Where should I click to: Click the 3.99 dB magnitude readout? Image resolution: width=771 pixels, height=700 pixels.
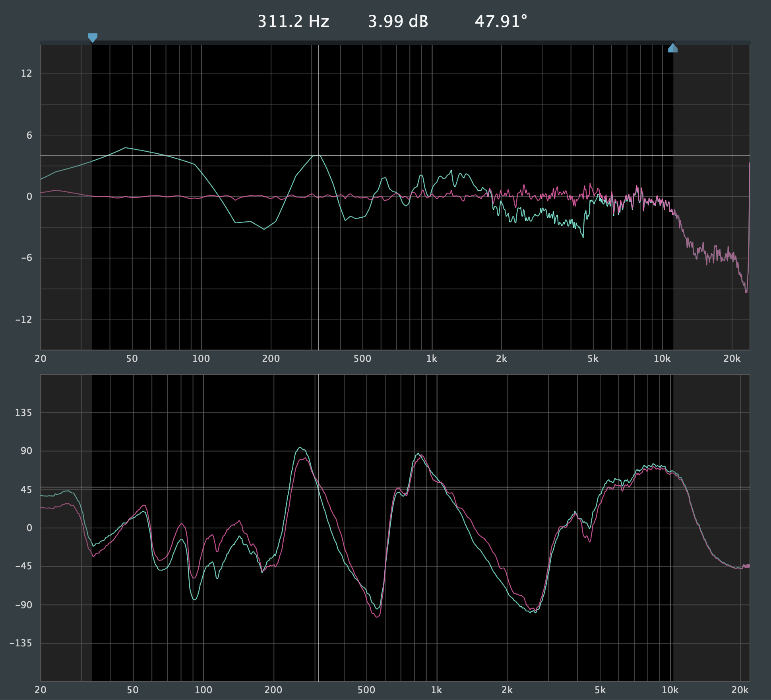point(398,21)
